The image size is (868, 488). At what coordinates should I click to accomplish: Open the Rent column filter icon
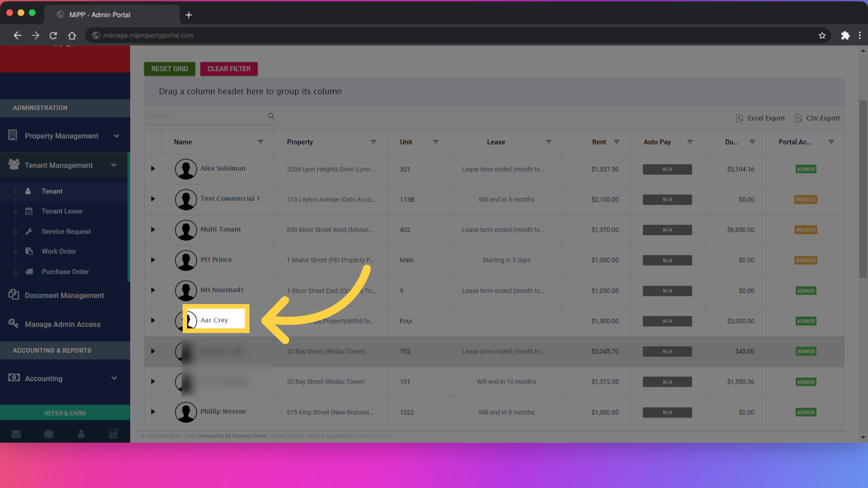616,142
